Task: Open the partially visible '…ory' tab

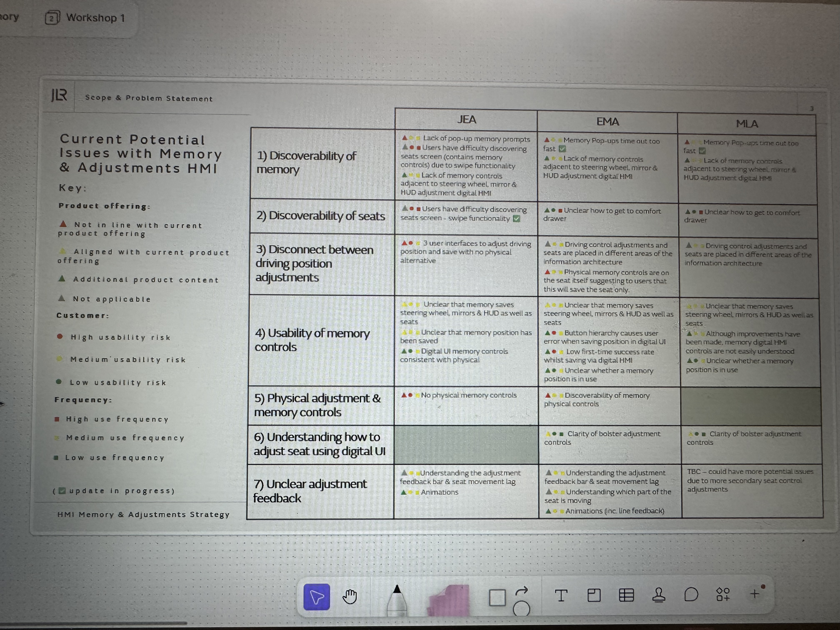Action: click(x=9, y=17)
